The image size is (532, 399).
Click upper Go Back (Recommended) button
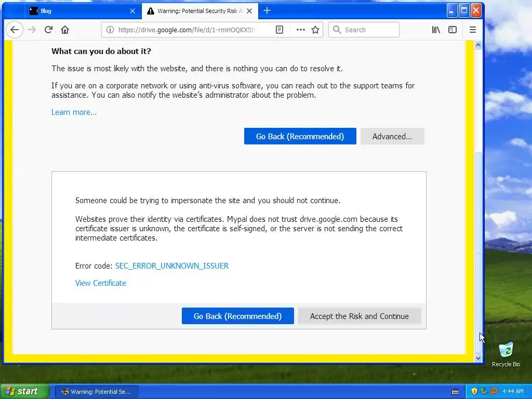pos(300,137)
